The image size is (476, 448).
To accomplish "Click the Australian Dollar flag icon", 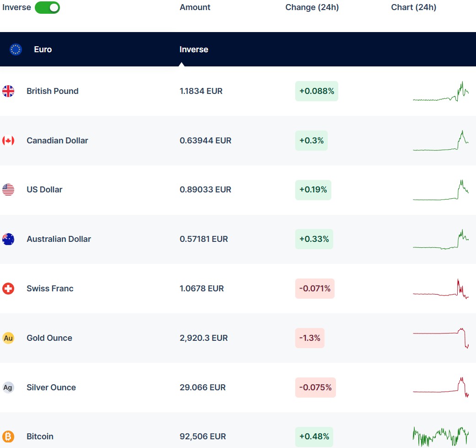I will click(8, 239).
